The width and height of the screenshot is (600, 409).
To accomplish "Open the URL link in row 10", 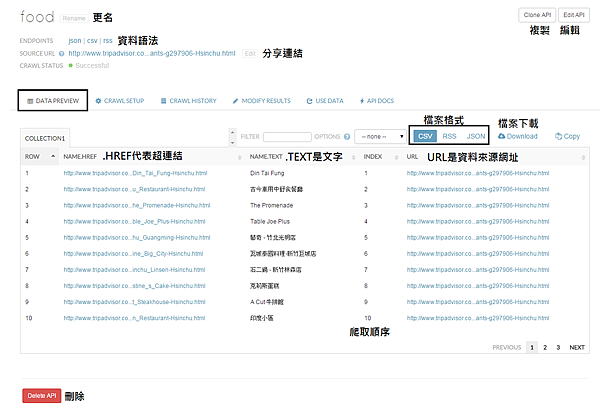I will pos(478,318).
